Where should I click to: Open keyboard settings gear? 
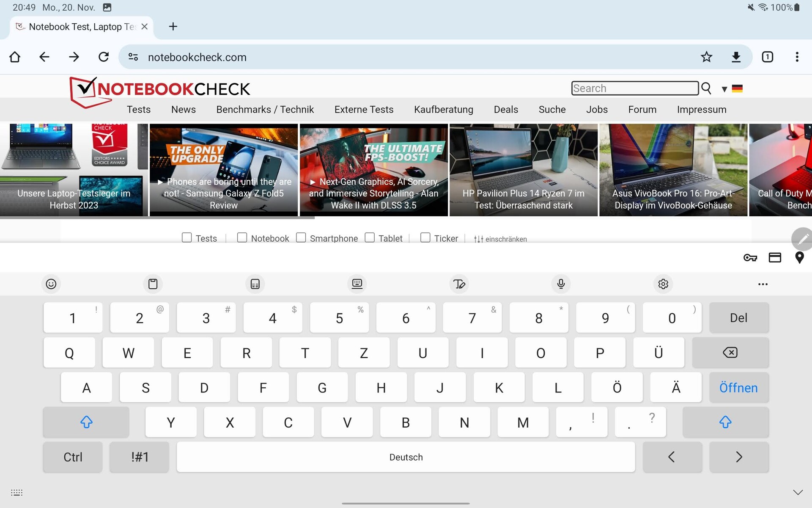click(663, 284)
